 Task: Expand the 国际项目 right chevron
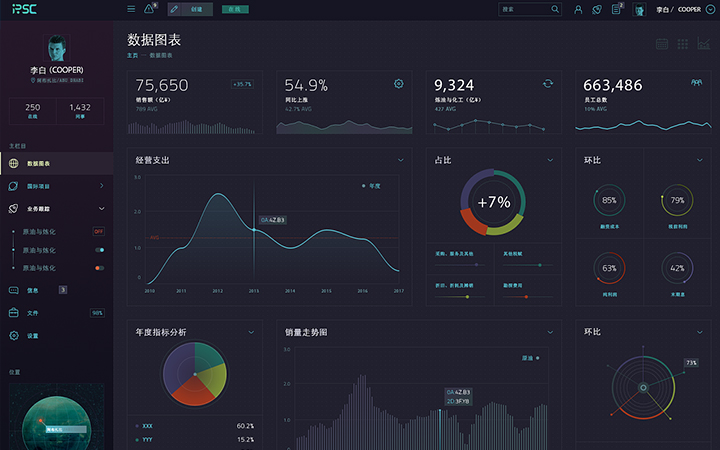[101, 186]
